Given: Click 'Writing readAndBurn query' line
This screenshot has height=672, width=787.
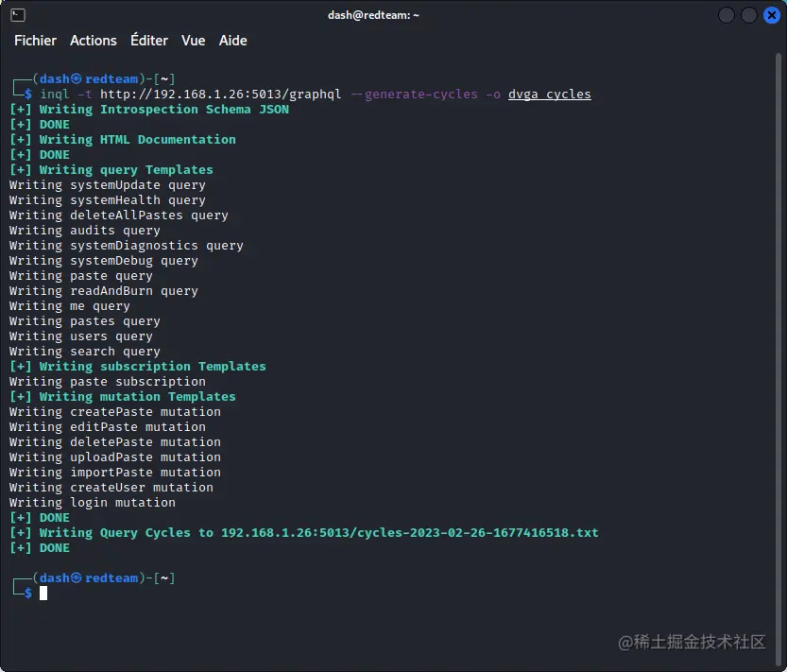Looking at the screenshot, I should 104,291.
